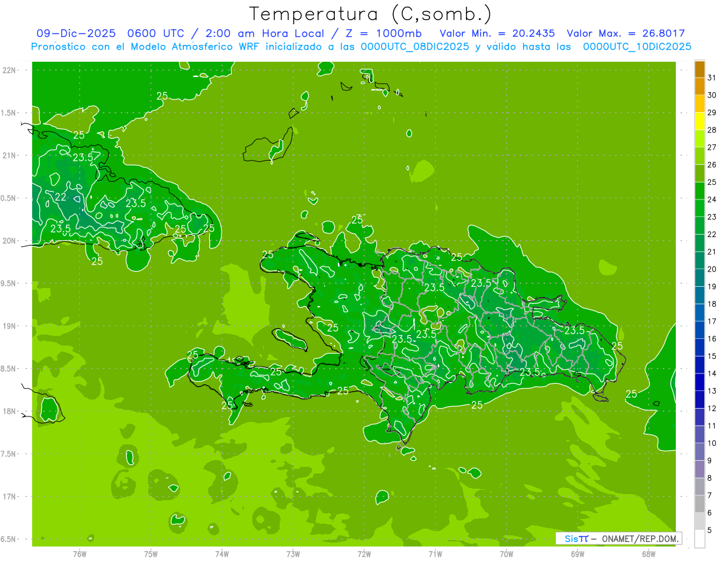Click the '17N' latitude axis label
The width and height of the screenshot is (728, 562).
(x=8, y=497)
